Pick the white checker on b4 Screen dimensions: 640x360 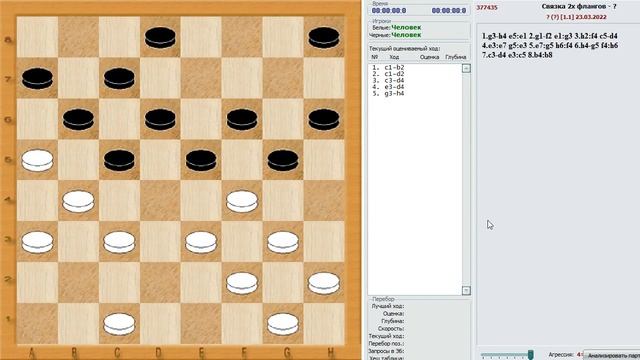click(x=78, y=201)
